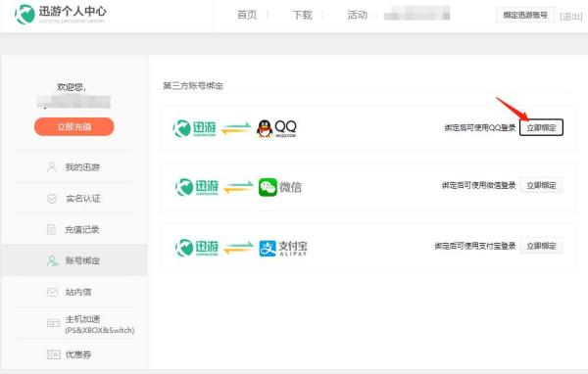Click the 迅游 logo in 支付宝 row
Screen dimensions: 588x374
[197, 248]
